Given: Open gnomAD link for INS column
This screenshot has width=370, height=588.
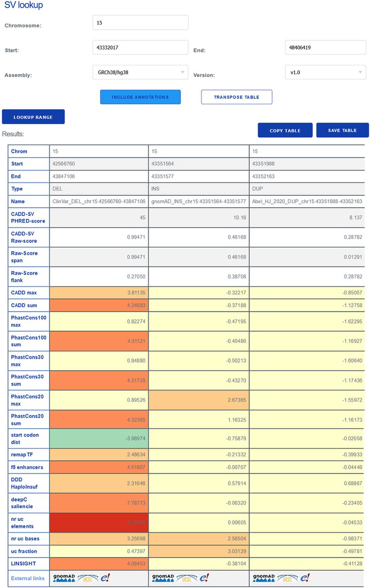Looking at the screenshot, I should coord(163,577).
